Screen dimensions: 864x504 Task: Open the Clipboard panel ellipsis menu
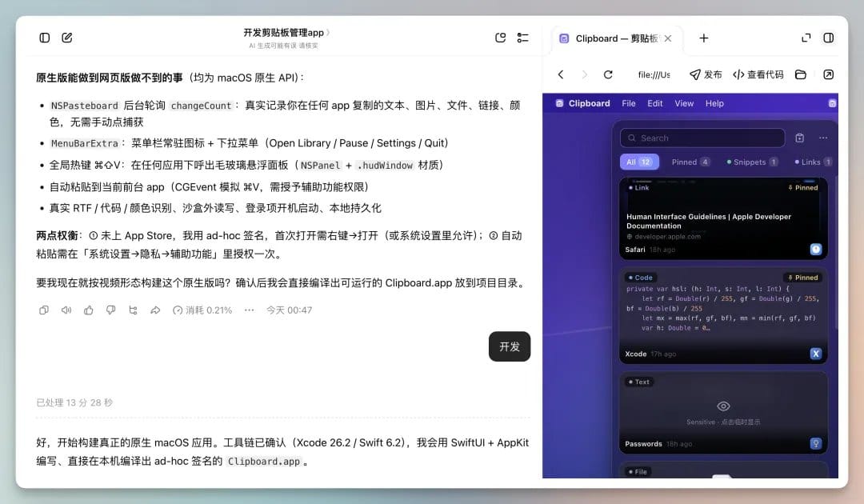coord(822,138)
